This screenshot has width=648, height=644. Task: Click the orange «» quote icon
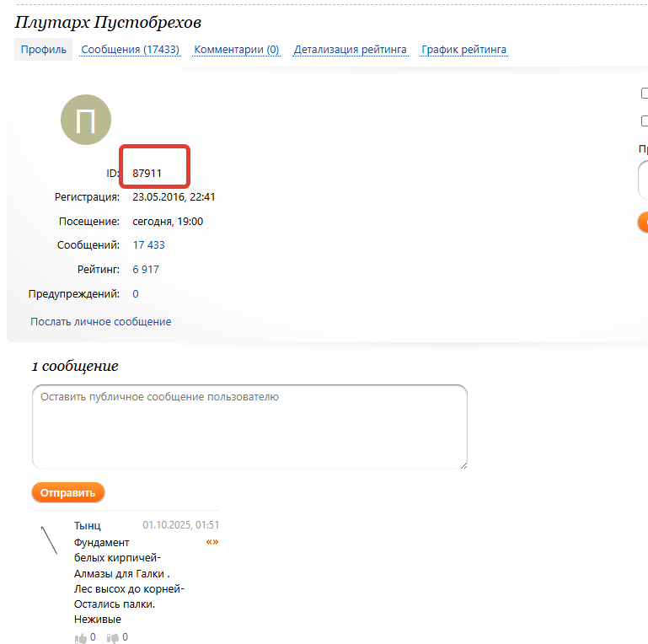pyautogui.click(x=212, y=542)
